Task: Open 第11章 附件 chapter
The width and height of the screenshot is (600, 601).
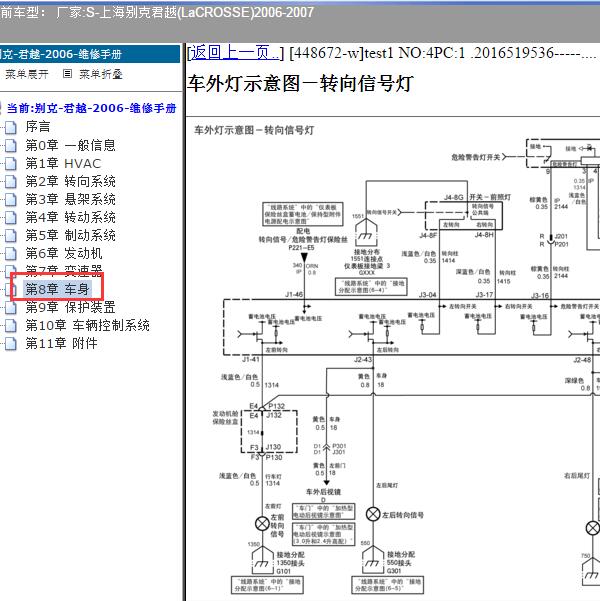Action: [x=61, y=343]
